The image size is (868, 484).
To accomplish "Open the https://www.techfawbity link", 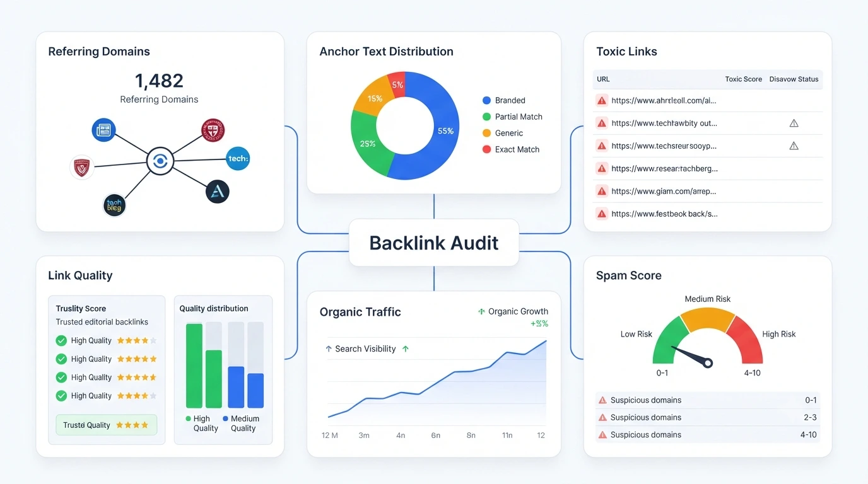I will point(664,123).
